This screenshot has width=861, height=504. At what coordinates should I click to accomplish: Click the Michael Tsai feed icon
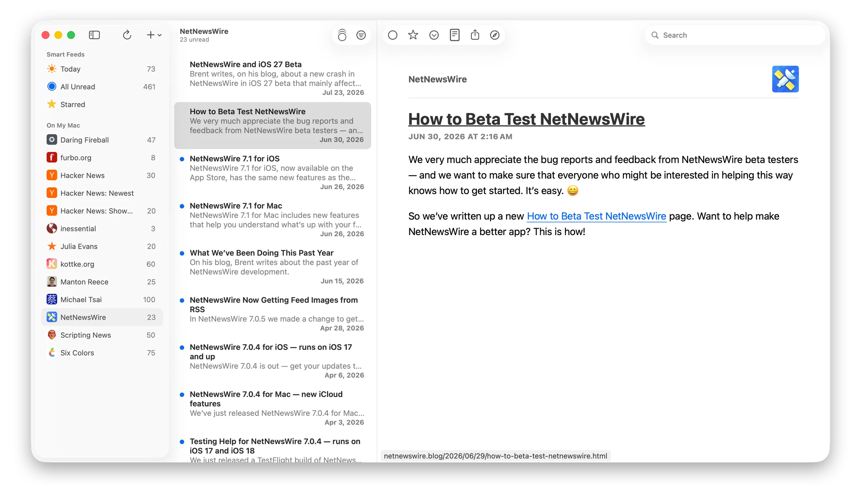(52, 299)
